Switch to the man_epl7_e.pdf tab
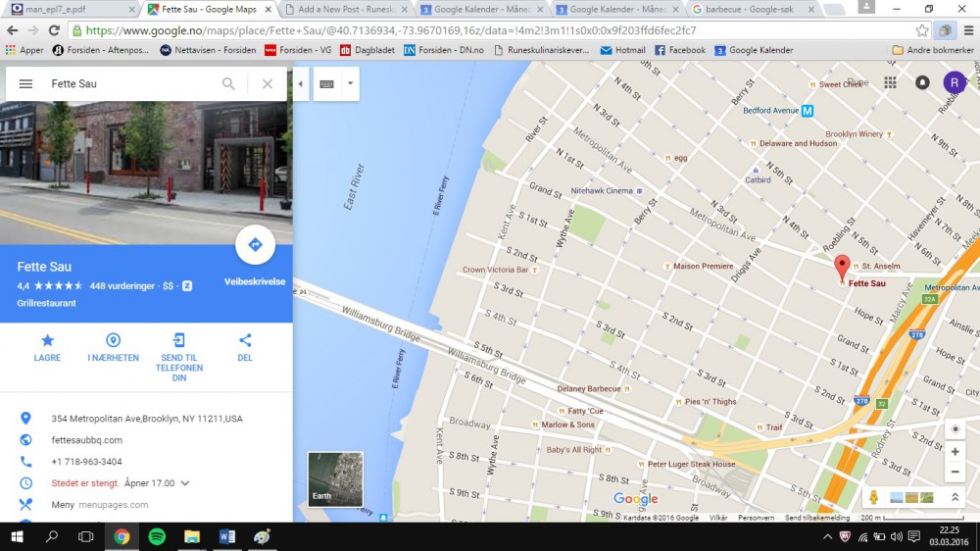This screenshot has width=980, height=551. (70, 10)
